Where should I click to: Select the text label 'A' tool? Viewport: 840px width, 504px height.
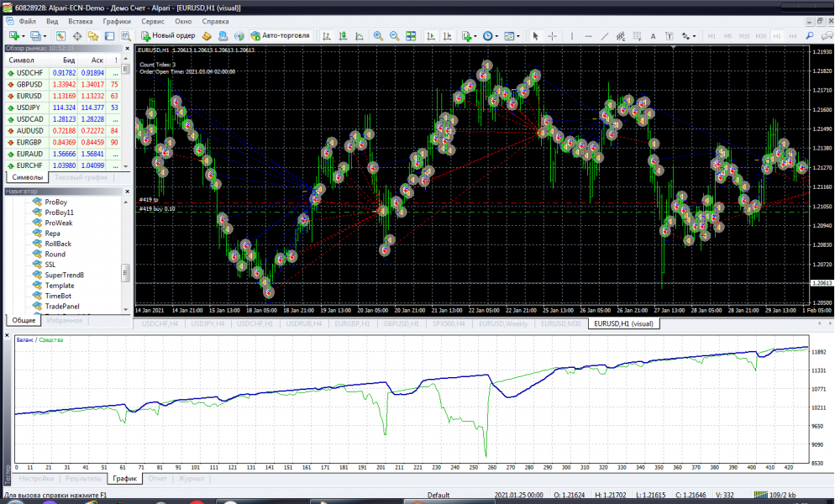click(653, 36)
